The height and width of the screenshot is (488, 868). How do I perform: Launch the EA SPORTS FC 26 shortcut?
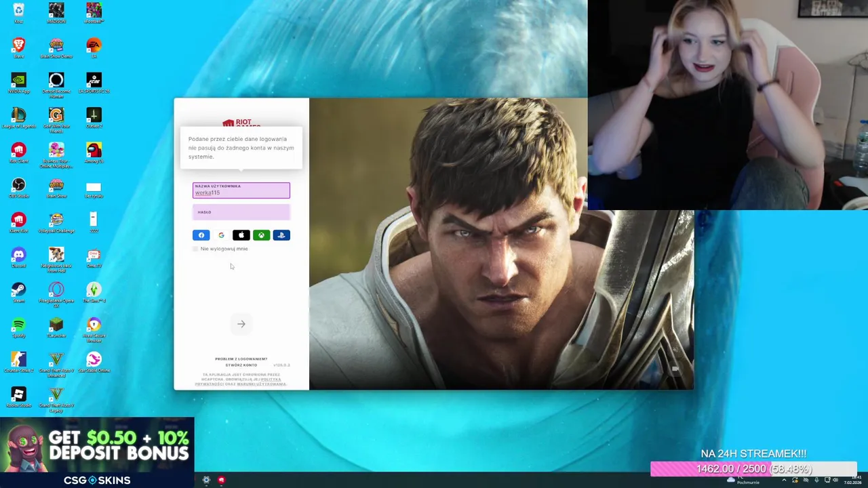click(94, 83)
